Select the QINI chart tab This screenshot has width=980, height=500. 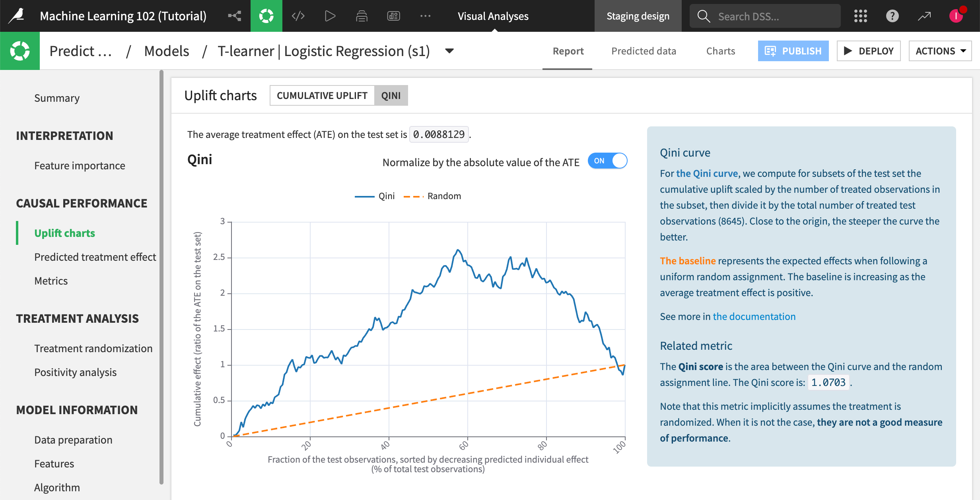pyautogui.click(x=391, y=95)
